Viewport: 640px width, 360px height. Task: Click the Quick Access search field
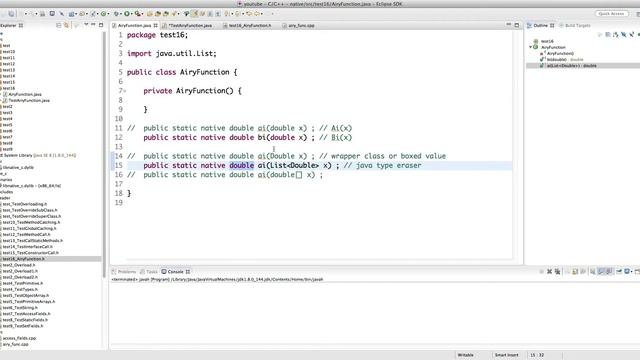tap(611, 13)
